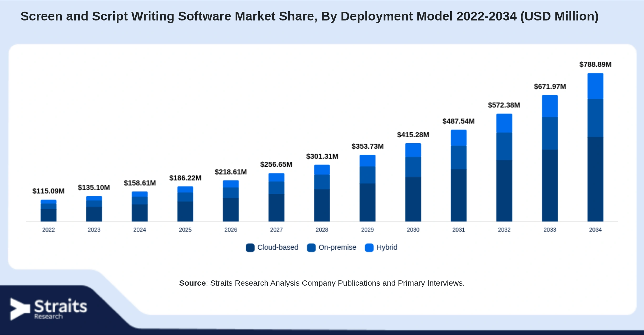Screen dimensions: 644x335
Task: Click the 2027 axis label
Action: tap(276, 230)
